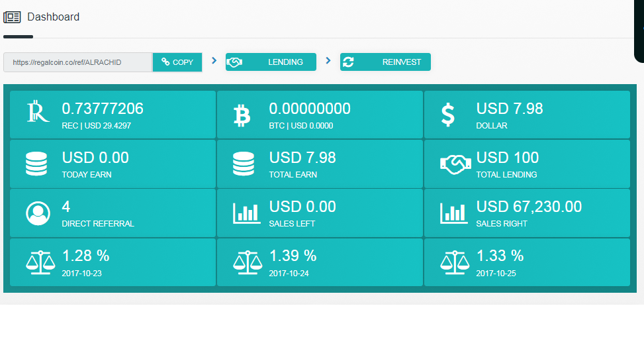This screenshot has height=357, width=644.
Task: Click the dollar sign icon
Action: pos(447,115)
